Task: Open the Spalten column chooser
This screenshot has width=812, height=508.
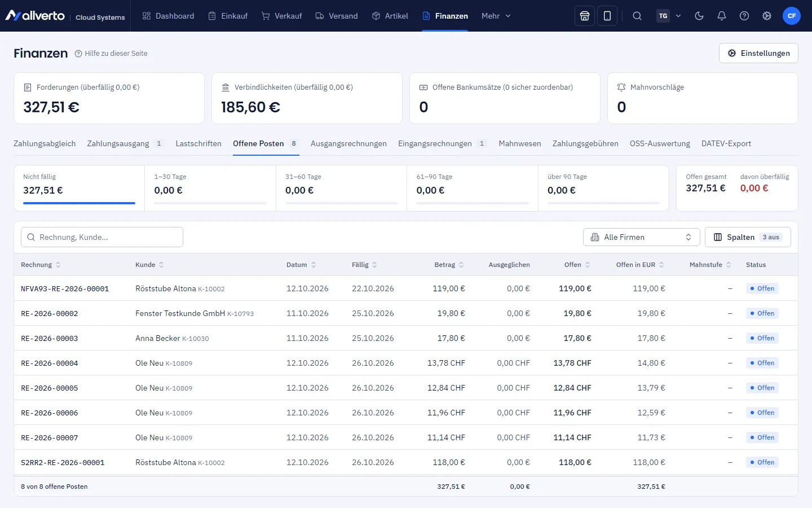Action: (x=748, y=237)
